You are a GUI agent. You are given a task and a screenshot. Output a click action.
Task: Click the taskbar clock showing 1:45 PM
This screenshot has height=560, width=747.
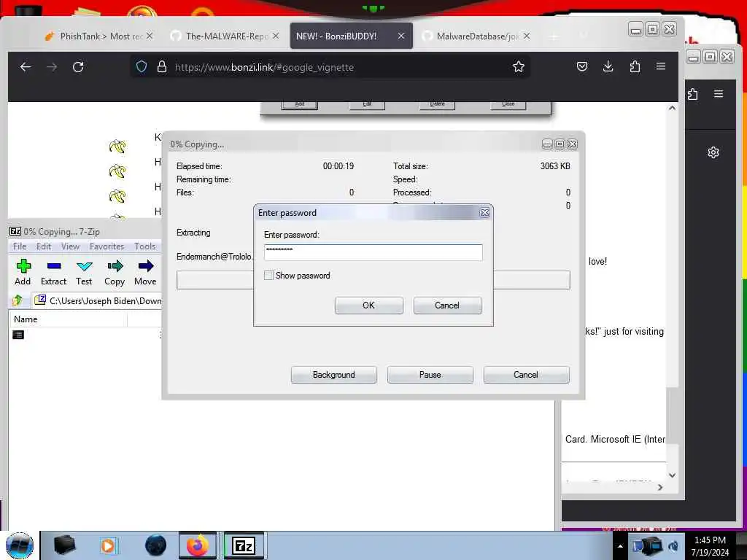(711, 540)
